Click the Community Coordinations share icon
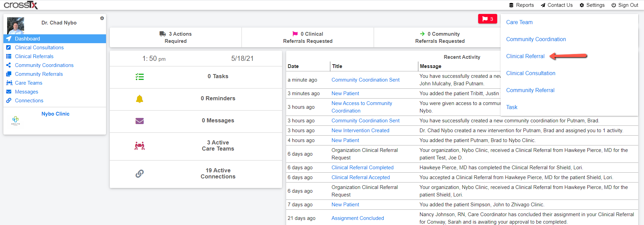 [9, 65]
